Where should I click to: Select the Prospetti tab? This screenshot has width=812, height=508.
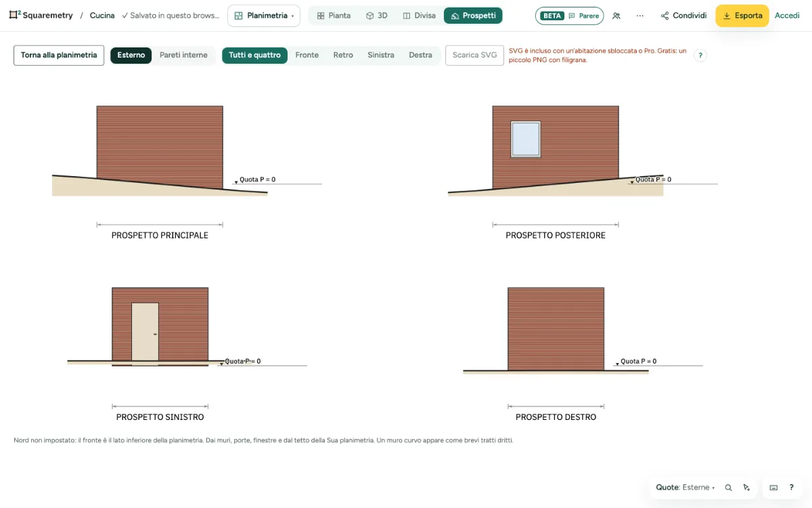click(x=473, y=16)
